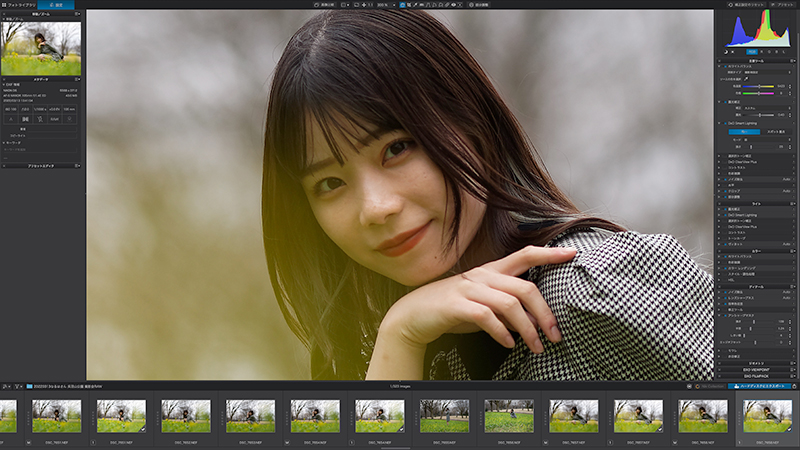
Task: Click the highlighted blue tool icon in the top toolbar
Action: click(x=402, y=5)
